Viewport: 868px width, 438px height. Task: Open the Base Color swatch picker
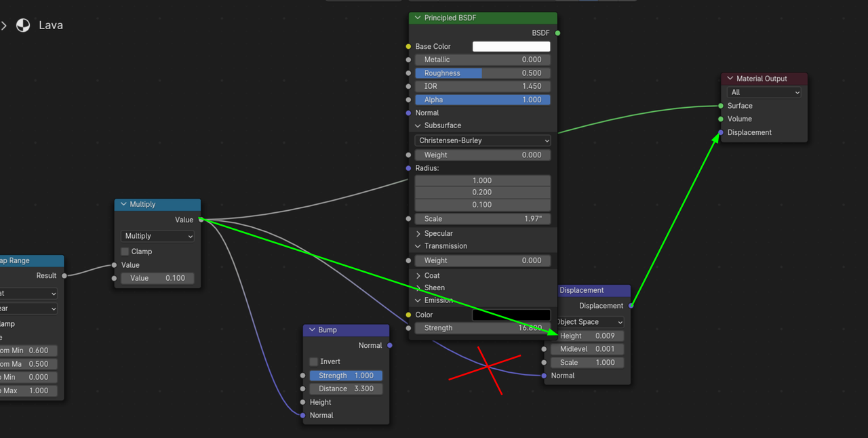pos(511,46)
